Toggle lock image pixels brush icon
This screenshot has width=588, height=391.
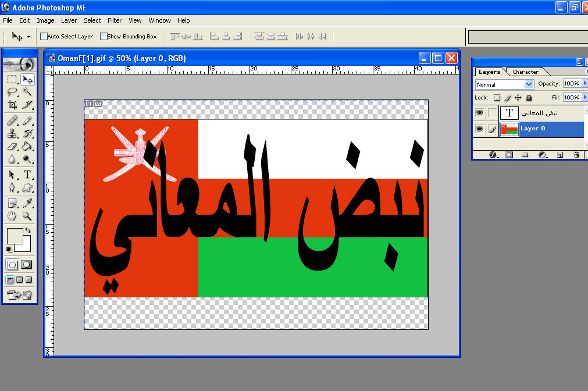pos(508,98)
